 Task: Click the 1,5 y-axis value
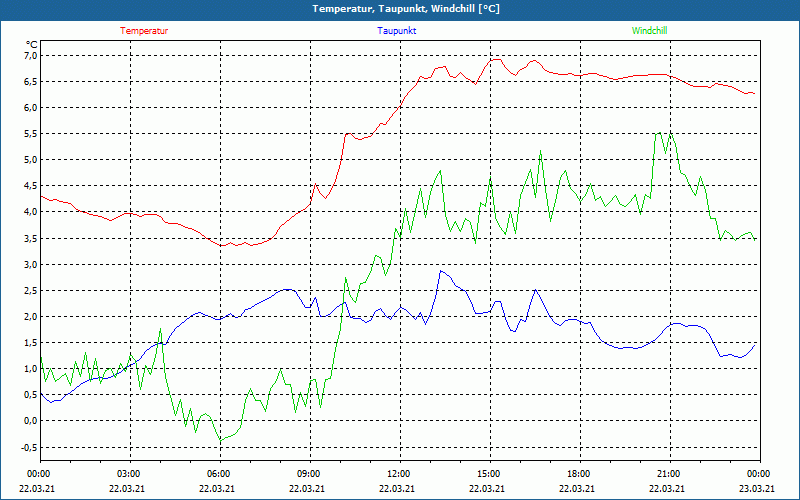(x=31, y=343)
